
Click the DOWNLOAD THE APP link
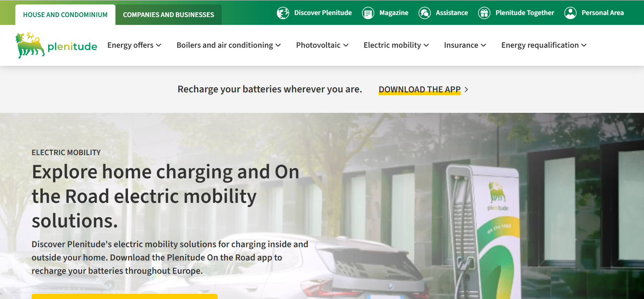[420, 89]
